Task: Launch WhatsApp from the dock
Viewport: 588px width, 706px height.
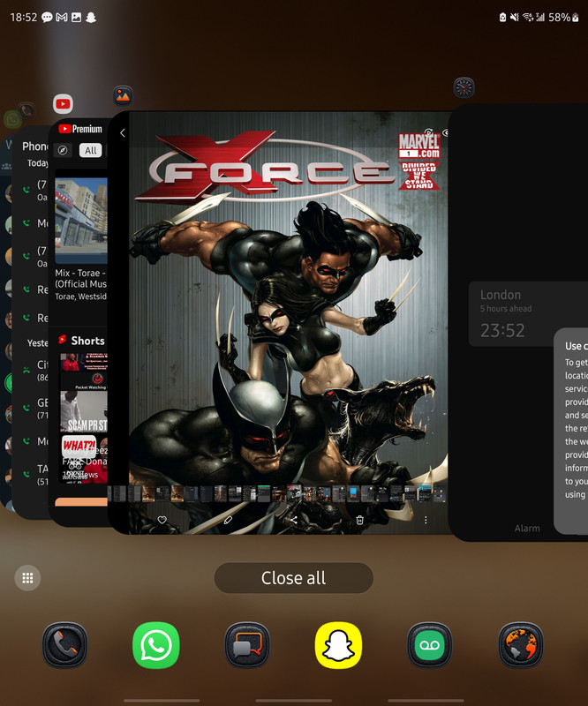Action: (x=156, y=645)
